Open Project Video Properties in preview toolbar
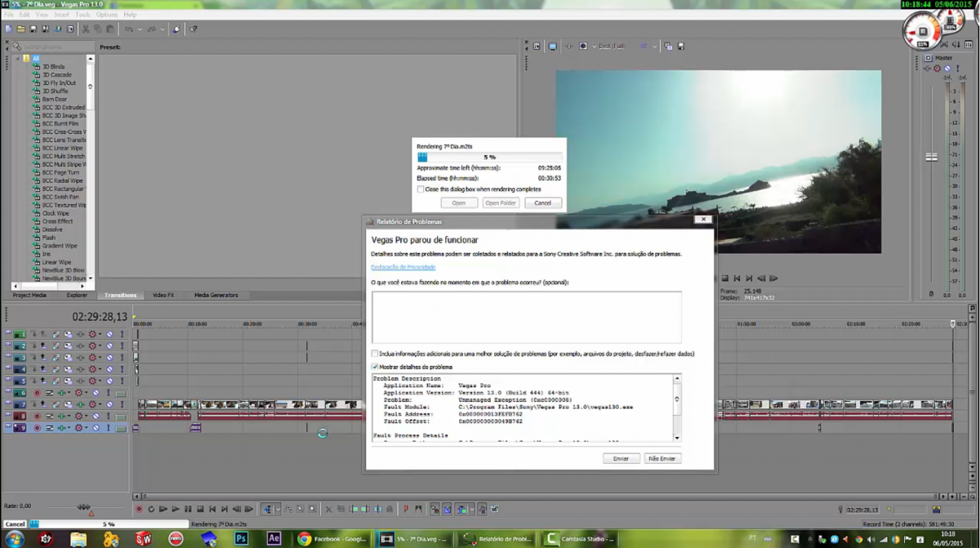The image size is (980, 548). (537, 47)
